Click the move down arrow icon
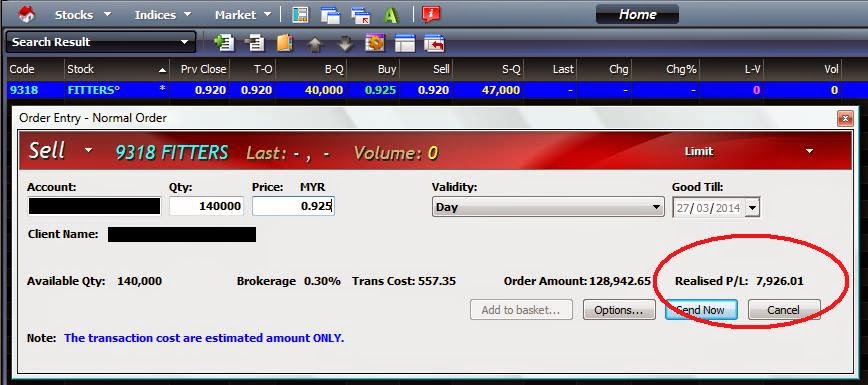This screenshot has width=868, height=385. click(x=345, y=44)
